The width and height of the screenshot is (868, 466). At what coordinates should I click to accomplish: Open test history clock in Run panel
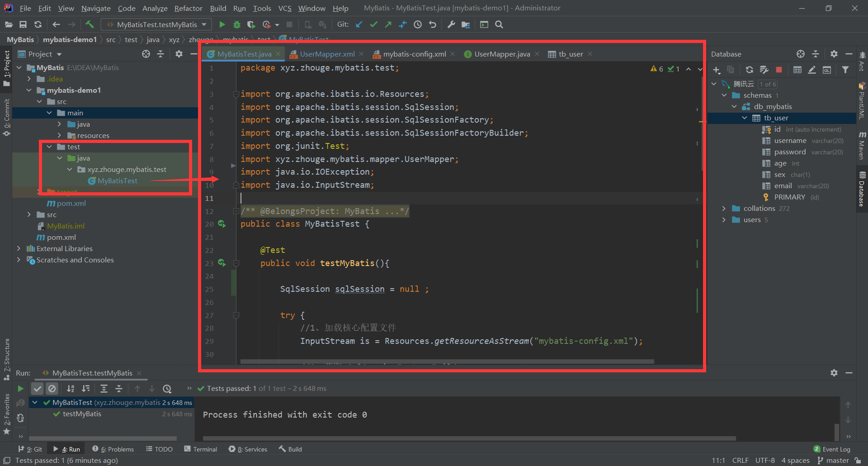(x=167, y=389)
